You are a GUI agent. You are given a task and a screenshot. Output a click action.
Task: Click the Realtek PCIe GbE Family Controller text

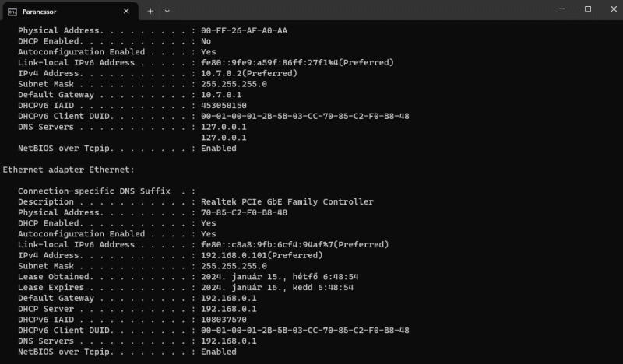[287, 201]
